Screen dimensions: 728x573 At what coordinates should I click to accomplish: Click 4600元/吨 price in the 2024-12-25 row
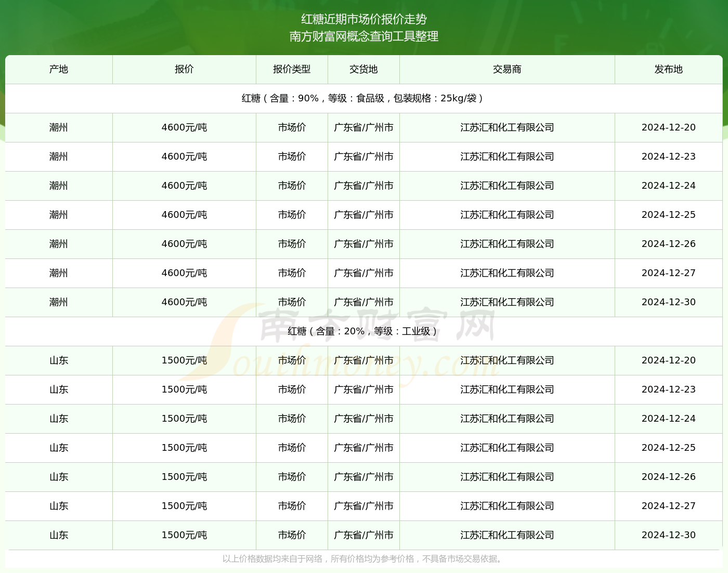click(x=184, y=215)
